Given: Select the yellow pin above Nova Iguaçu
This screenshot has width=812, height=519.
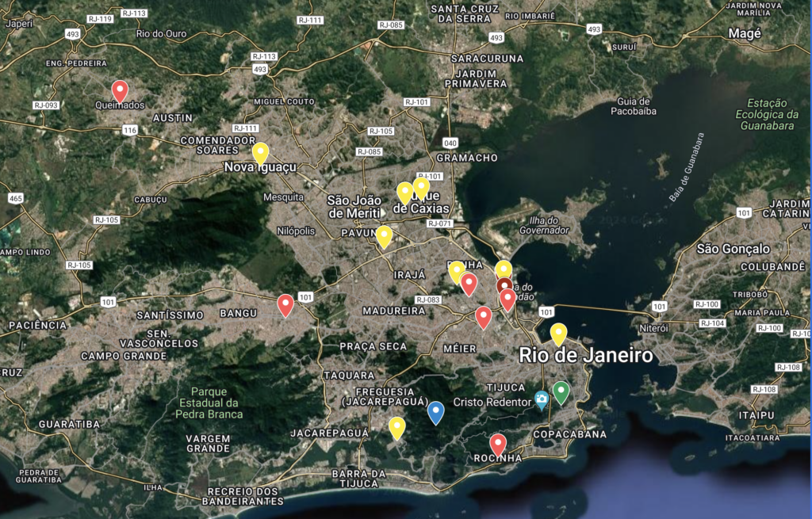Looking at the screenshot, I should [260, 152].
